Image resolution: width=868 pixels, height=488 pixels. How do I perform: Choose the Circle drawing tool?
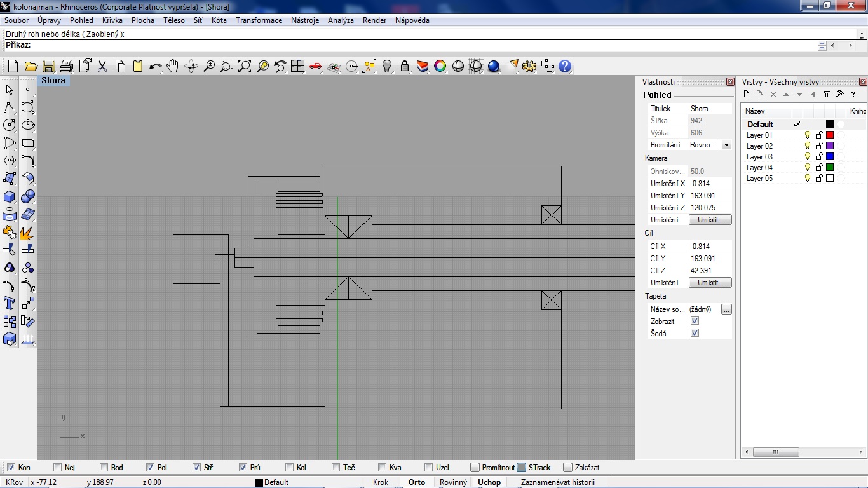[10, 125]
